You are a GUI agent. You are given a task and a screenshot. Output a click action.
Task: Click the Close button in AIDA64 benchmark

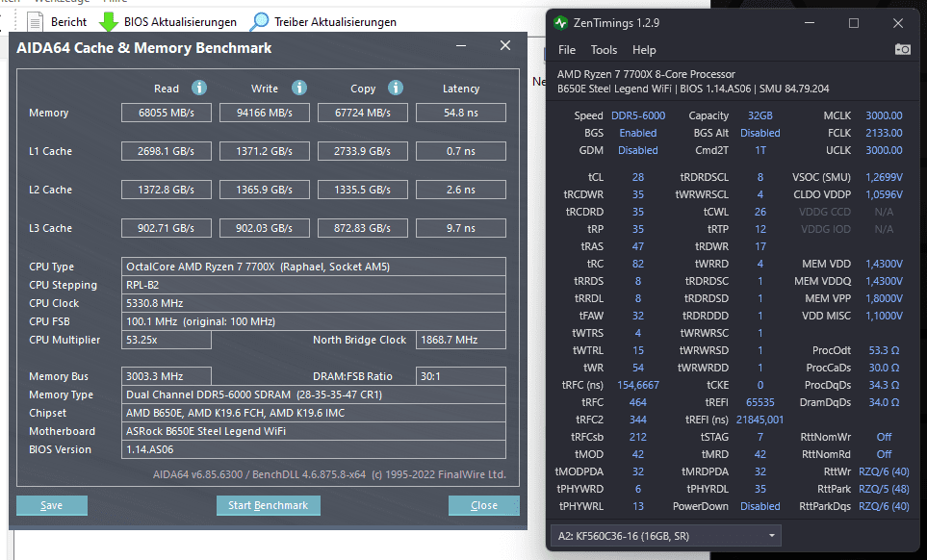pyautogui.click(x=483, y=505)
